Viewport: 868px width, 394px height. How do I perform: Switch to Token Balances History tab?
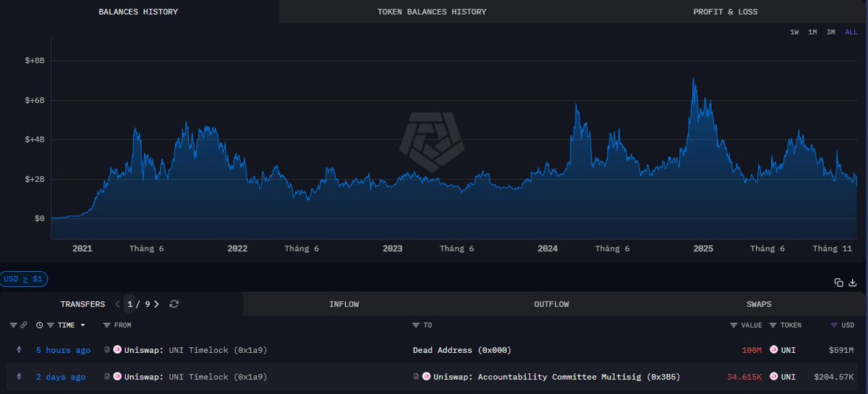pos(432,12)
